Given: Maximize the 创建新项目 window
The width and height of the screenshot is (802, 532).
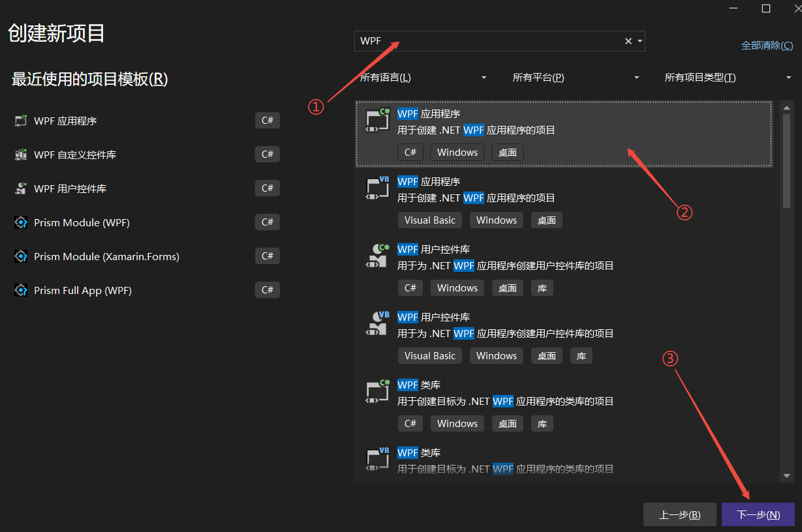Looking at the screenshot, I should [x=766, y=8].
